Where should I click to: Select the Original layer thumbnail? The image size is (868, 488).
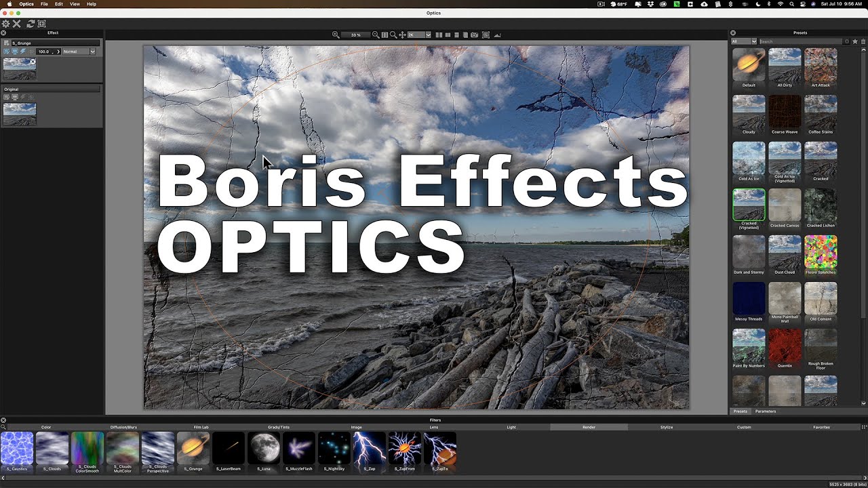pyautogui.click(x=20, y=114)
